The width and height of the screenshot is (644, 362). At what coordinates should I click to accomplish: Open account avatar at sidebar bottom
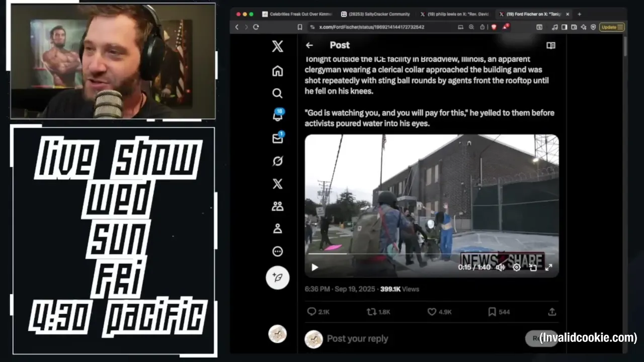tap(277, 334)
